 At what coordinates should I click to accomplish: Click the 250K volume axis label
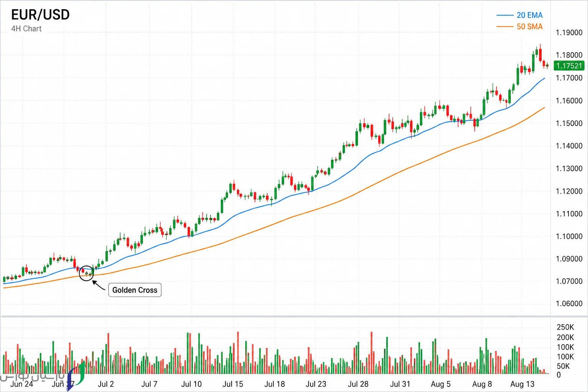coord(565,327)
